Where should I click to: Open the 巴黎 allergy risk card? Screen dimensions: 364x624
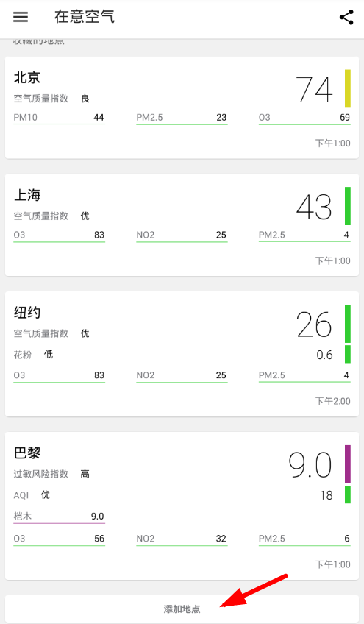(x=182, y=506)
